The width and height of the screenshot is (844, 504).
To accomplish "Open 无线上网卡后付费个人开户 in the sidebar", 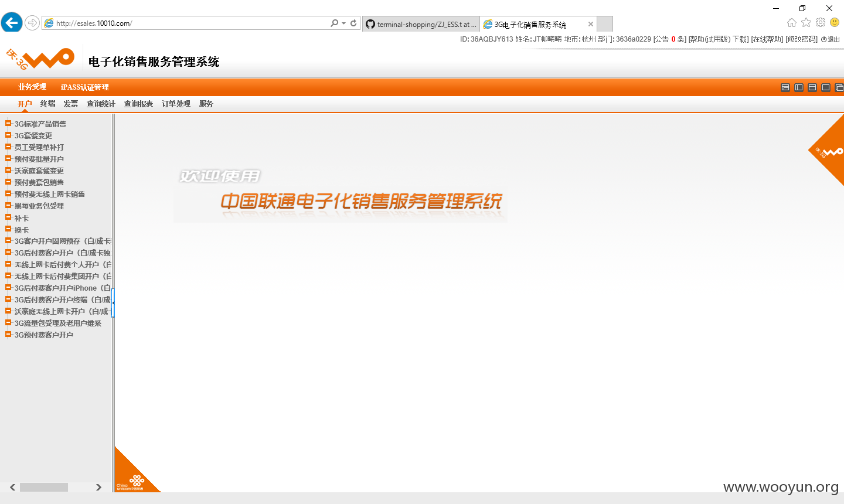I will (63, 264).
